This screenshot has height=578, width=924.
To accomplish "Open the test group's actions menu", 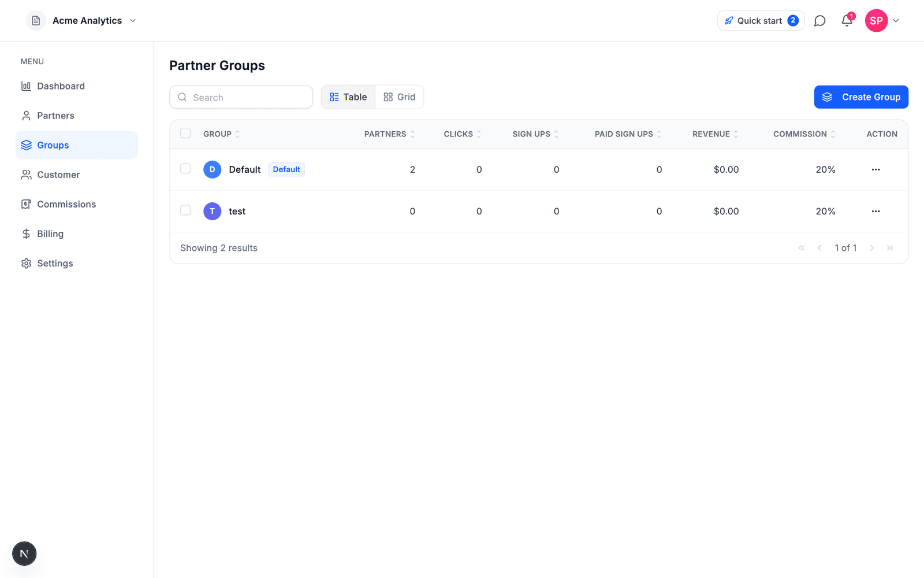I will click(x=875, y=211).
